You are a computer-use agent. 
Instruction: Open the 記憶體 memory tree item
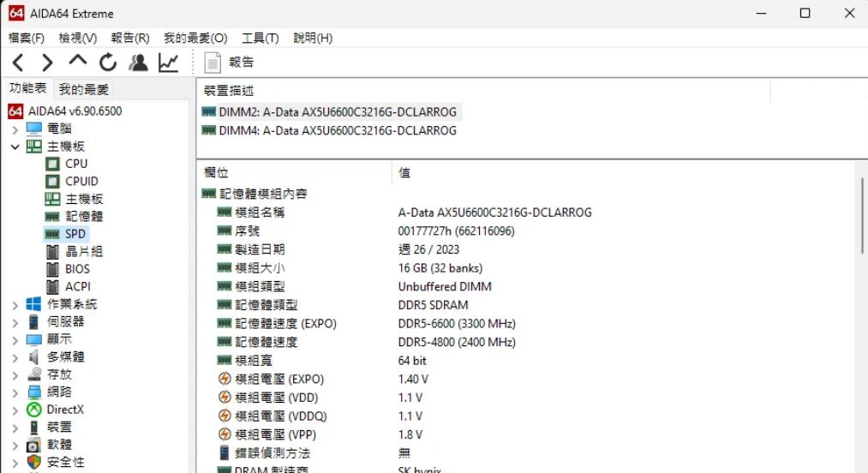coord(84,217)
